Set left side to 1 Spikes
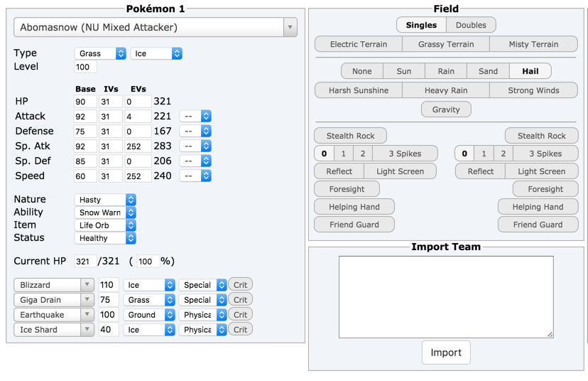 [x=343, y=154]
